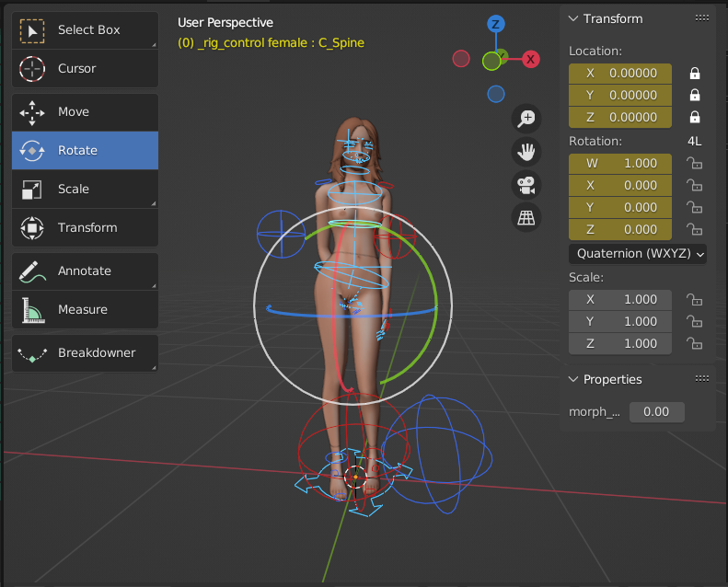Click Scale Z value field

click(620, 343)
